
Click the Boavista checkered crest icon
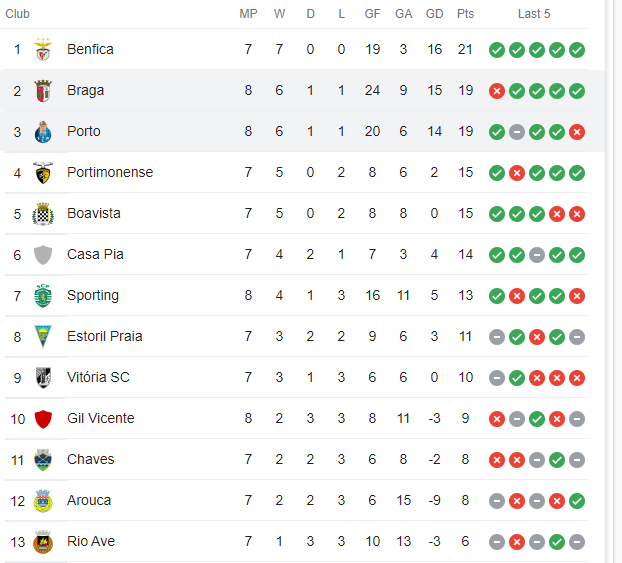point(43,213)
